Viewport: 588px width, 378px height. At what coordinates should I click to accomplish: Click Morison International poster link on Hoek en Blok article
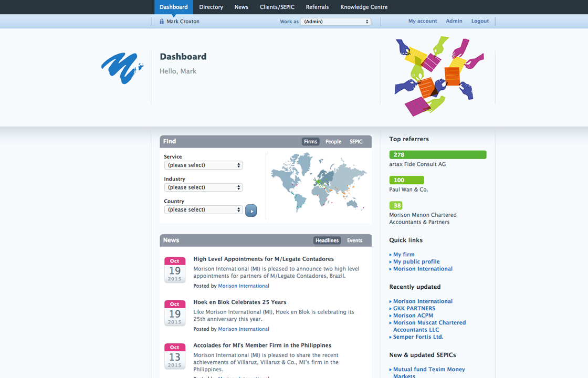point(244,329)
